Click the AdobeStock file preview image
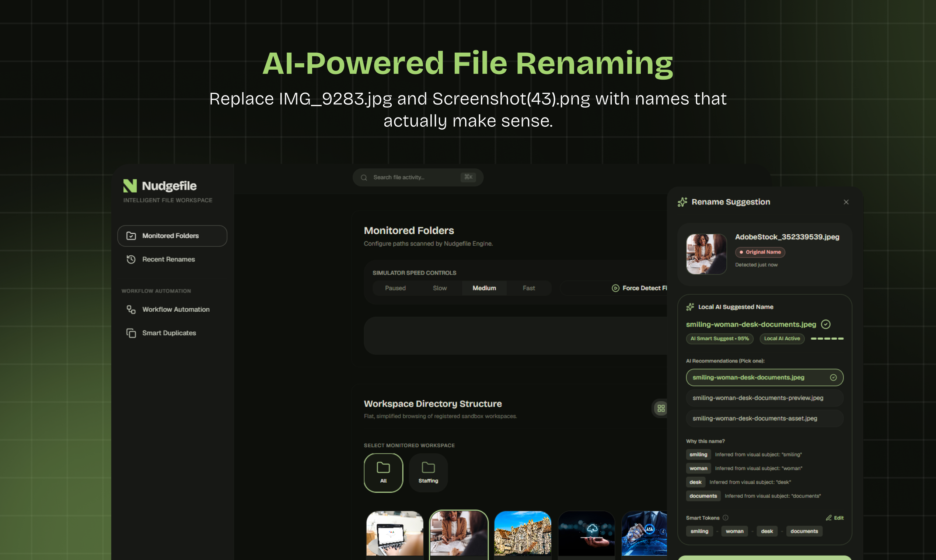 tap(706, 254)
